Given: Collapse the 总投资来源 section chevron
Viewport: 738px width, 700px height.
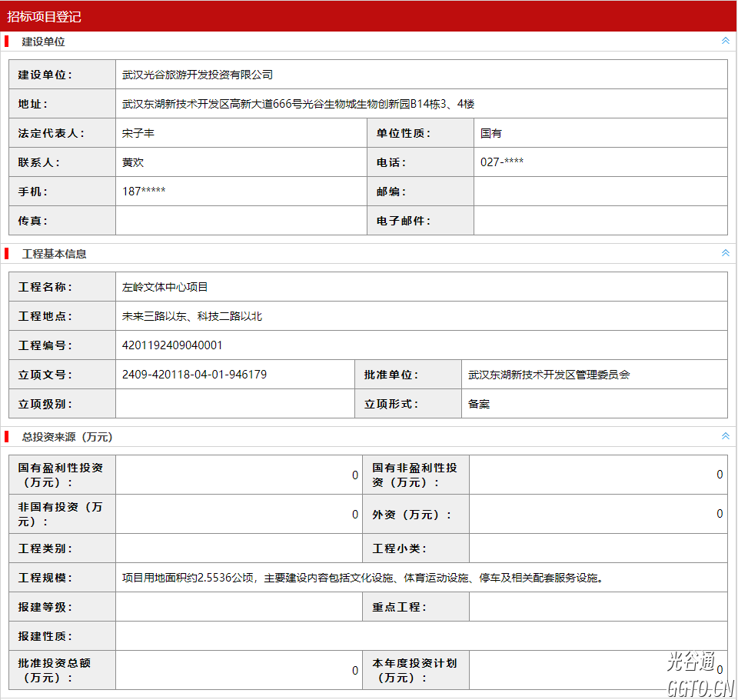Looking at the screenshot, I should [x=725, y=436].
